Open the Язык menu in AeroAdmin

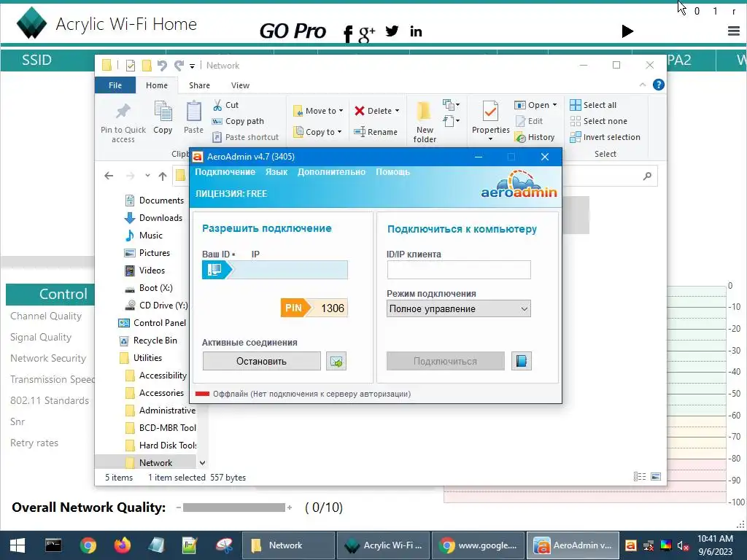point(276,172)
